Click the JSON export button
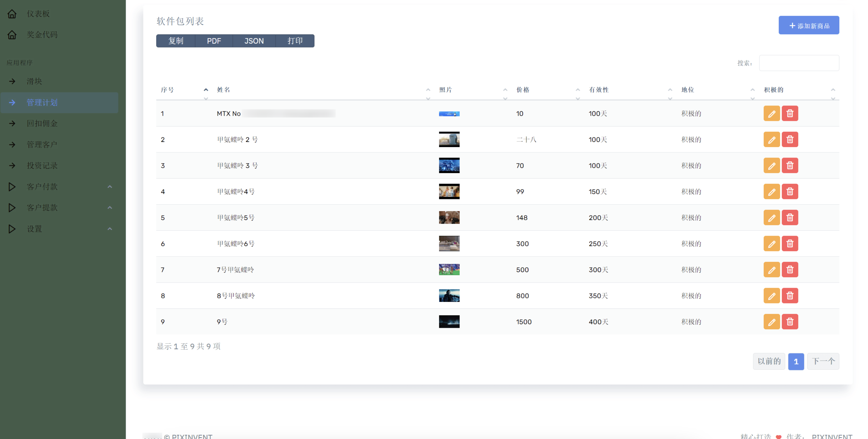This screenshot has width=868, height=439. point(254,41)
